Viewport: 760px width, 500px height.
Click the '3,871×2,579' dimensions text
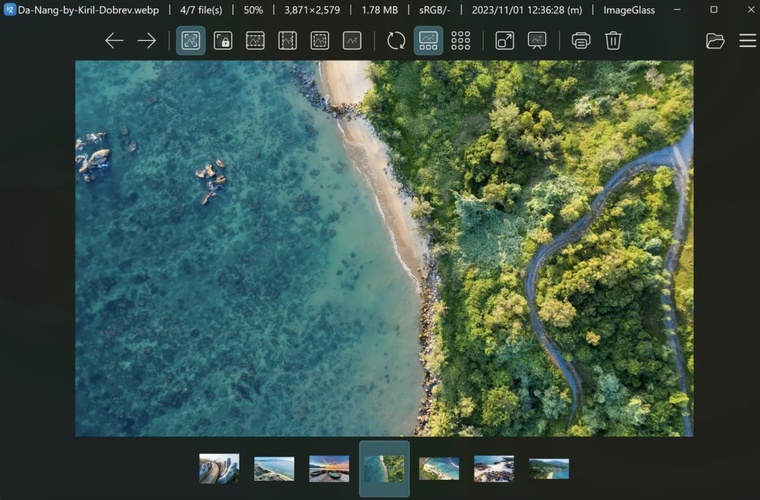312,10
